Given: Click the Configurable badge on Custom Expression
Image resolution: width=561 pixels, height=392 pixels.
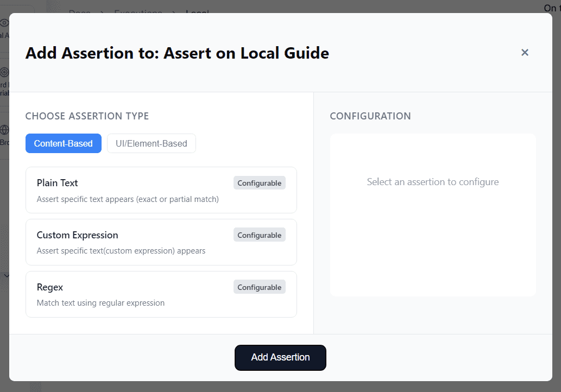Looking at the screenshot, I should tap(259, 235).
